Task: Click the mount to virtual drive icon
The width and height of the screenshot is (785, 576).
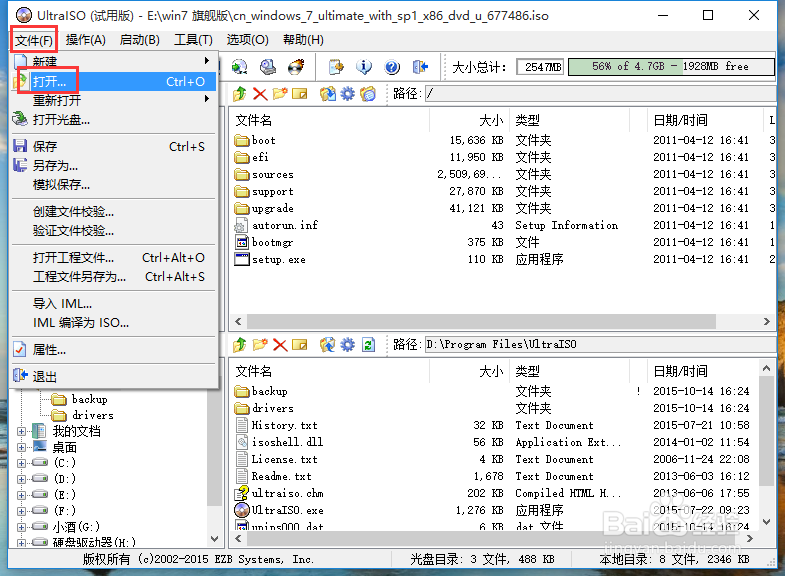Action: point(268,67)
